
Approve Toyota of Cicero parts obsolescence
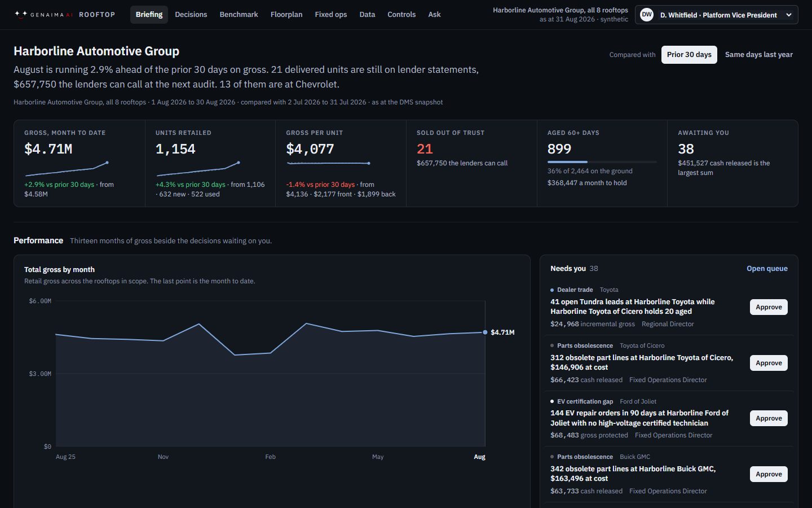(769, 363)
